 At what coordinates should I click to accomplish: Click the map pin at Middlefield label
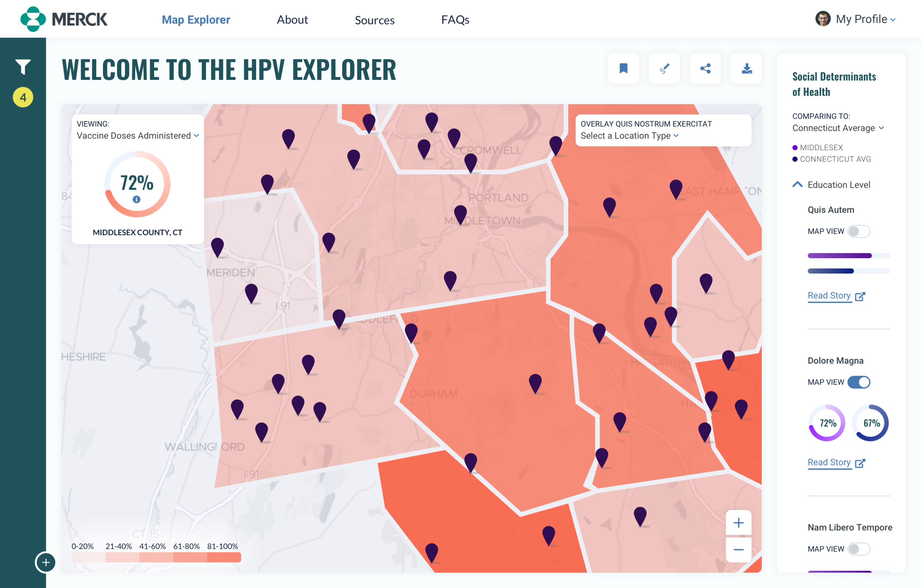point(339,319)
